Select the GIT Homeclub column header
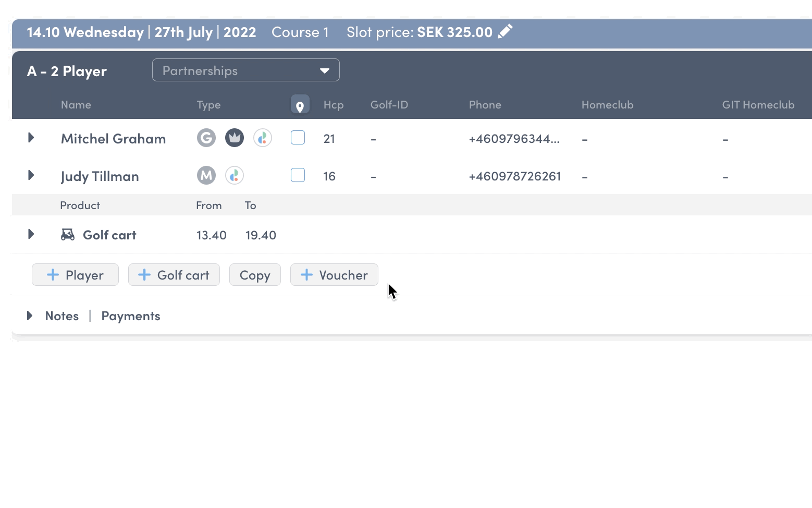The height and width of the screenshot is (508, 812). tap(758, 104)
